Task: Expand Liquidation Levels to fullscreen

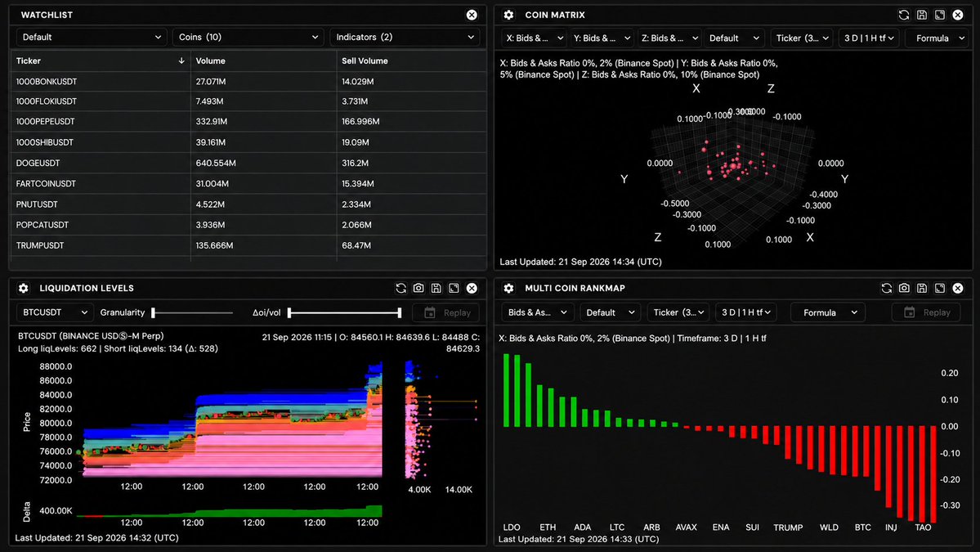Action: [x=454, y=288]
